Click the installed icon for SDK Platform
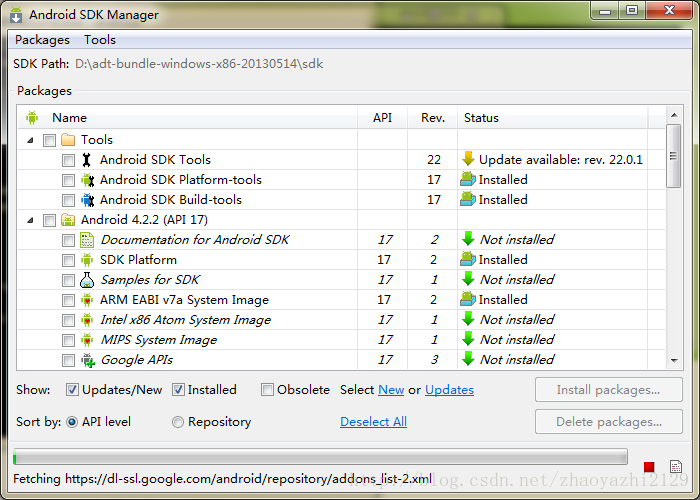Screen dimensions: 700x500 (468, 259)
